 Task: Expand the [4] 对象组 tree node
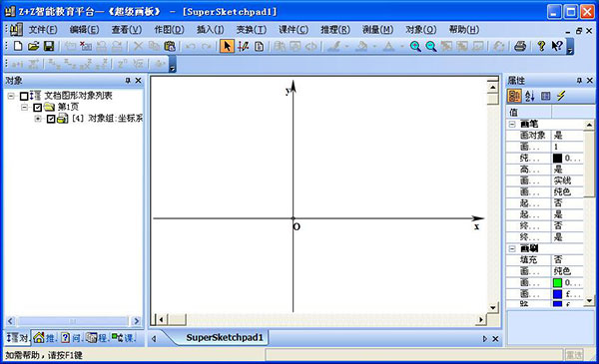(38, 119)
